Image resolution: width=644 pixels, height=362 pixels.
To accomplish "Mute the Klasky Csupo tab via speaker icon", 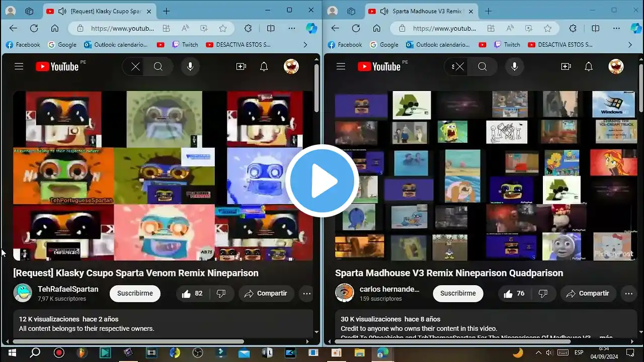I will click(x=62, y=11).
